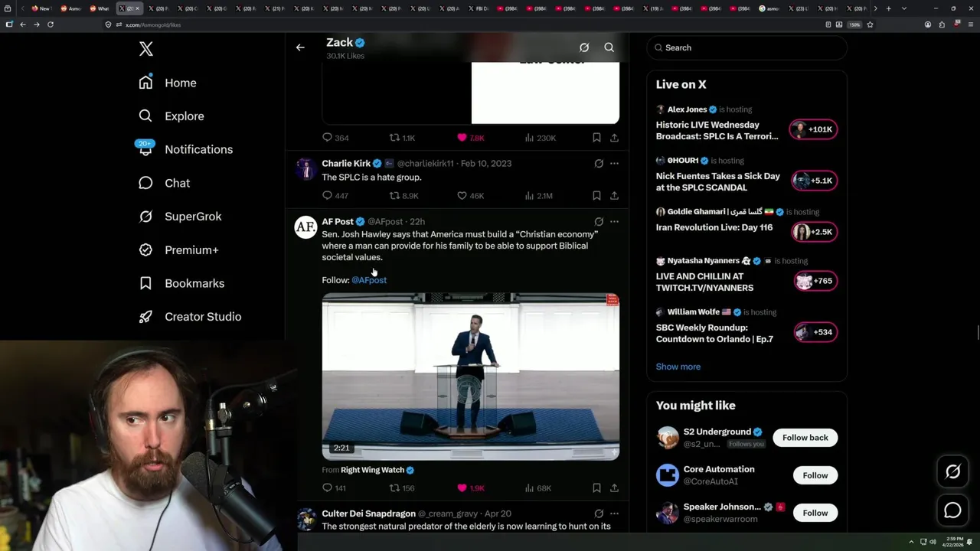The image size is (980, 551).
Task: Open the floating messages button
Action: coord(952,510)
